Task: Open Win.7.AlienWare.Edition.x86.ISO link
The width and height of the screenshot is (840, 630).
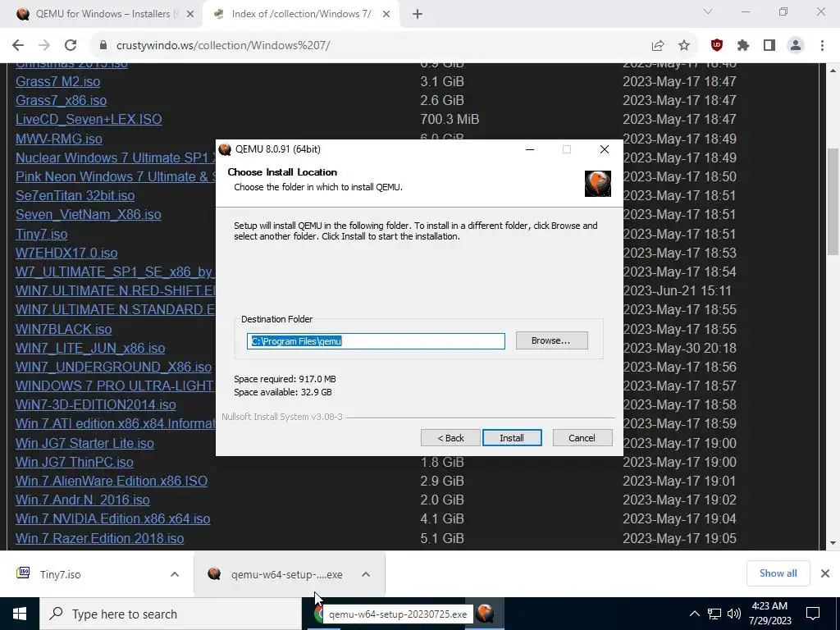Action: [x=112, y=481]
